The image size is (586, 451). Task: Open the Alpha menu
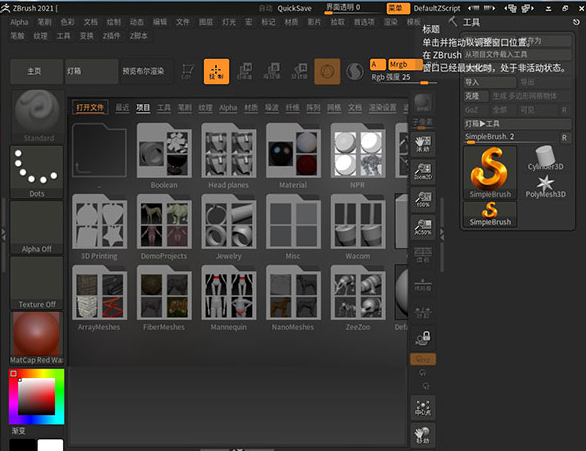[x=19, y=22]
